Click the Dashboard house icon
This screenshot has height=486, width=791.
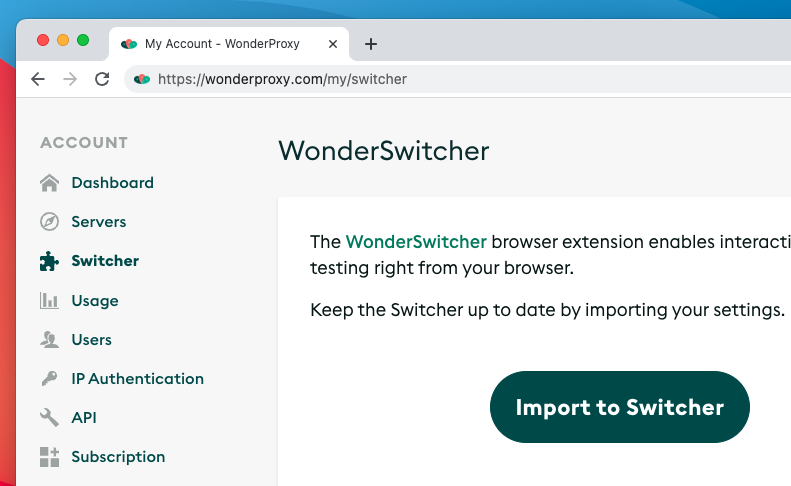tap(49, 183)
